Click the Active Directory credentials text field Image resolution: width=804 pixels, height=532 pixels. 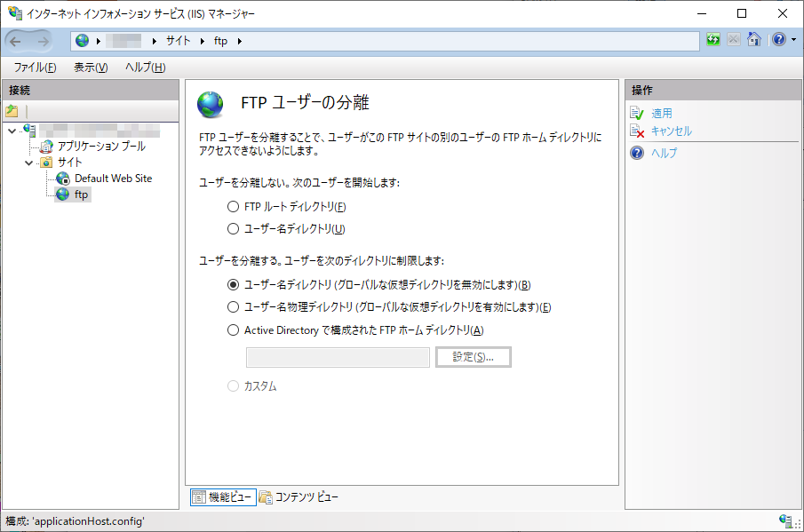(338, 357)
